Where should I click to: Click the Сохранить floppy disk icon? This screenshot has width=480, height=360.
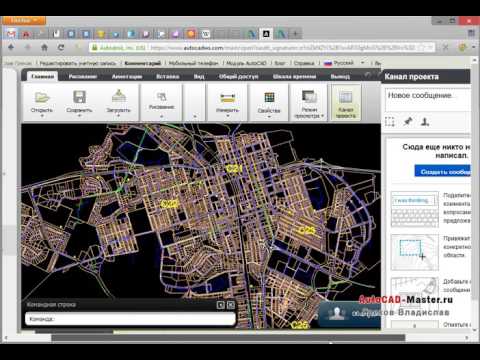pos(79,97)
